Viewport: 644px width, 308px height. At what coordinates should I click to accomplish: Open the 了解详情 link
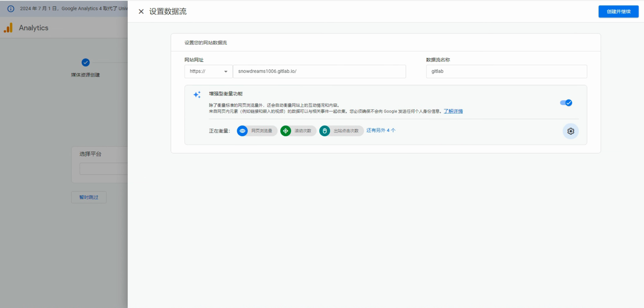click(453, 111)
